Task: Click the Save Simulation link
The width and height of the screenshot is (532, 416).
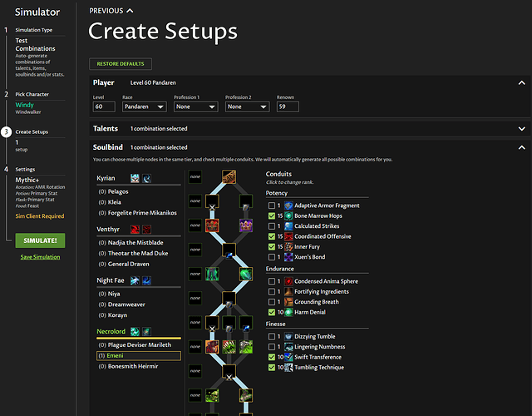Action: [x=40, y=257]
